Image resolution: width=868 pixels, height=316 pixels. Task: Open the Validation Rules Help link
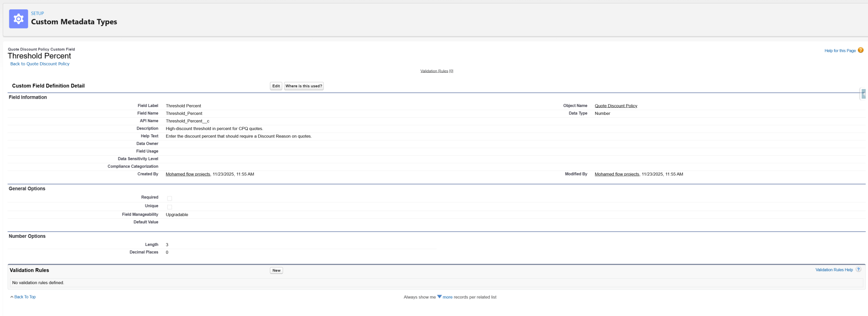pos(834,270)
